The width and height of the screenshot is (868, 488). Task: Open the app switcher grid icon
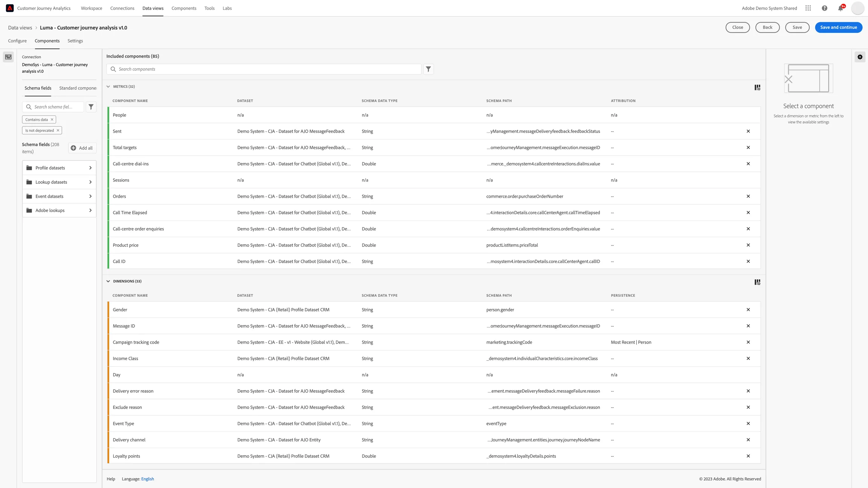(x=808, y=8)
